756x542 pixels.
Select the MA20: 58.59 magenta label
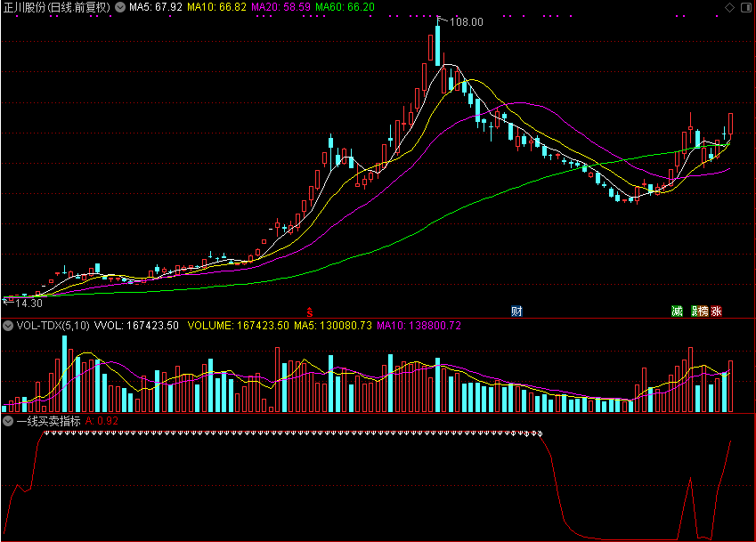(280, 7)
